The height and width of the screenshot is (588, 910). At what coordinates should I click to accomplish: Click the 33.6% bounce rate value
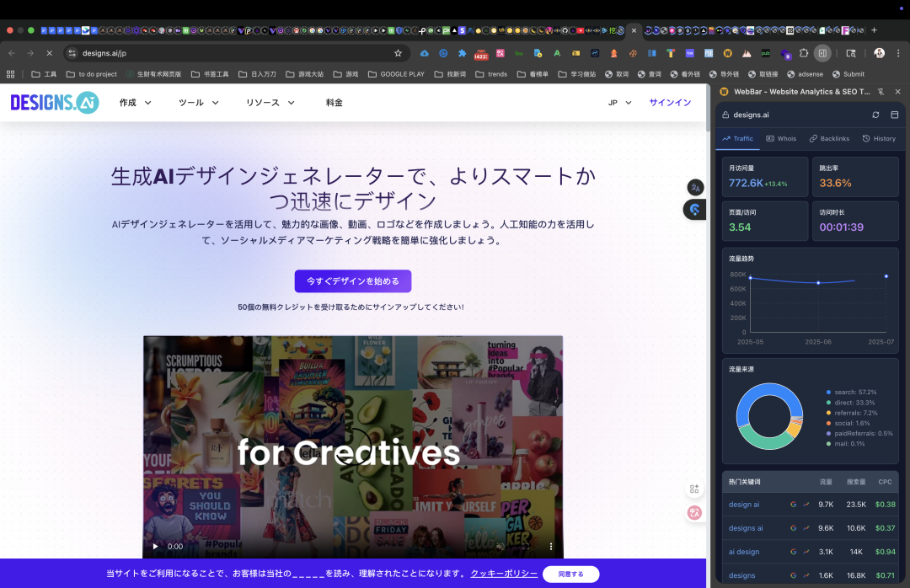click(x=835, y=183)
